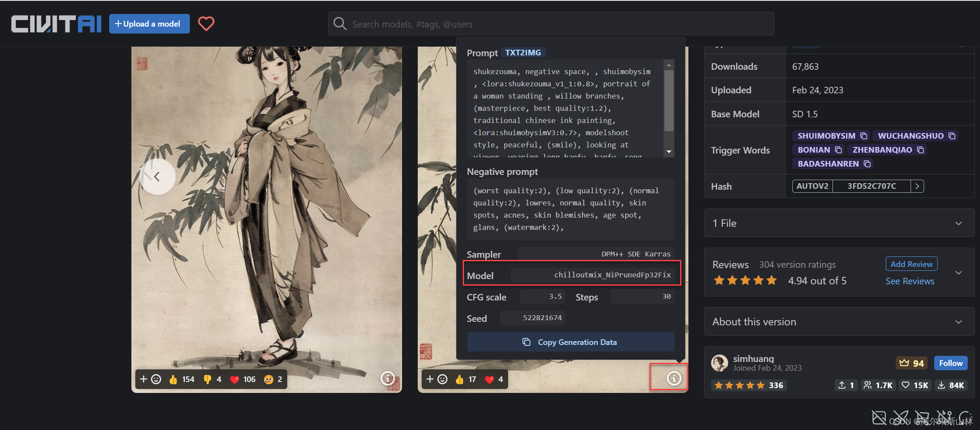This screenshot has height=430, width=980.
Task: Click downloads value 67,863
Action: (x=805, y=66)
